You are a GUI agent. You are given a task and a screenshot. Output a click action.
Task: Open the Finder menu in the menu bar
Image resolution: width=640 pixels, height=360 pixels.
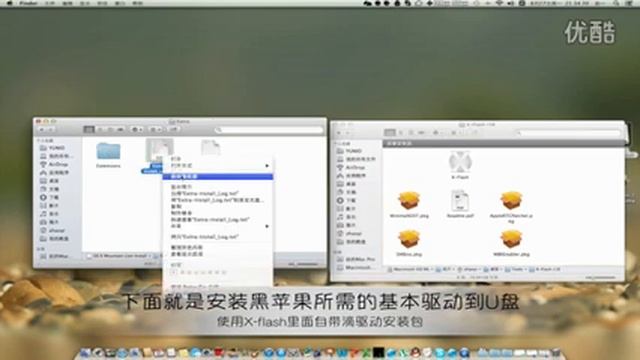coord(28,3)
